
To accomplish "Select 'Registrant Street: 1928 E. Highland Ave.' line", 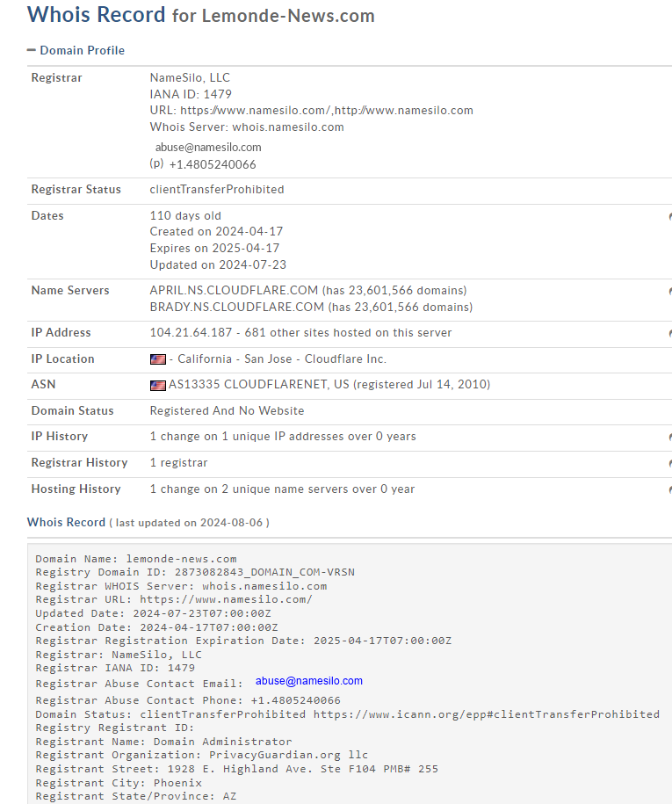I will 237,769.
